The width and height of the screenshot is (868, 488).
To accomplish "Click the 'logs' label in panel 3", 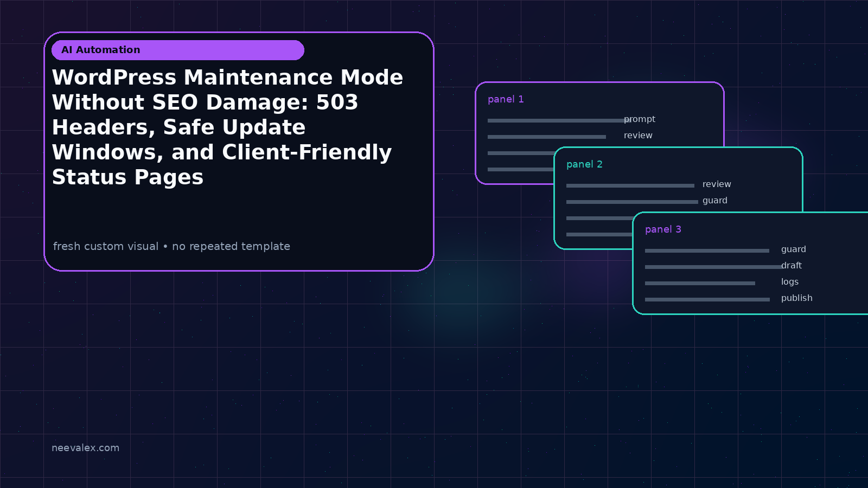I will coord(790,282).
